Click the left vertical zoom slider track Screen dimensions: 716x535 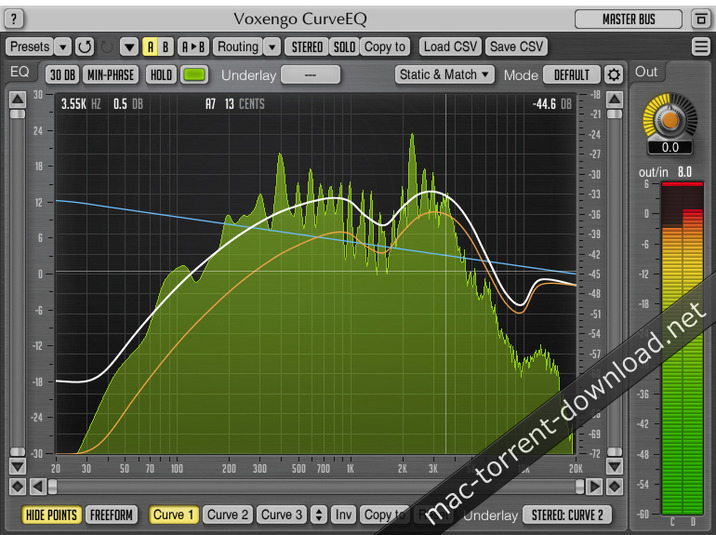click(x=17, y=283)
